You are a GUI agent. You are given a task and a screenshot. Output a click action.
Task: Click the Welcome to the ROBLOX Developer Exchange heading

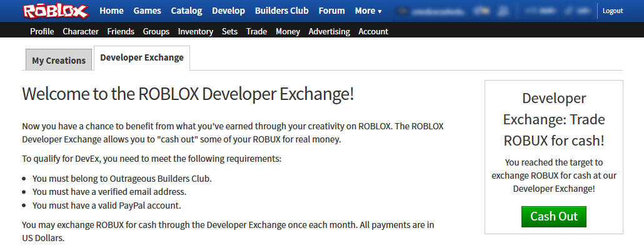[x=188, y=94]
